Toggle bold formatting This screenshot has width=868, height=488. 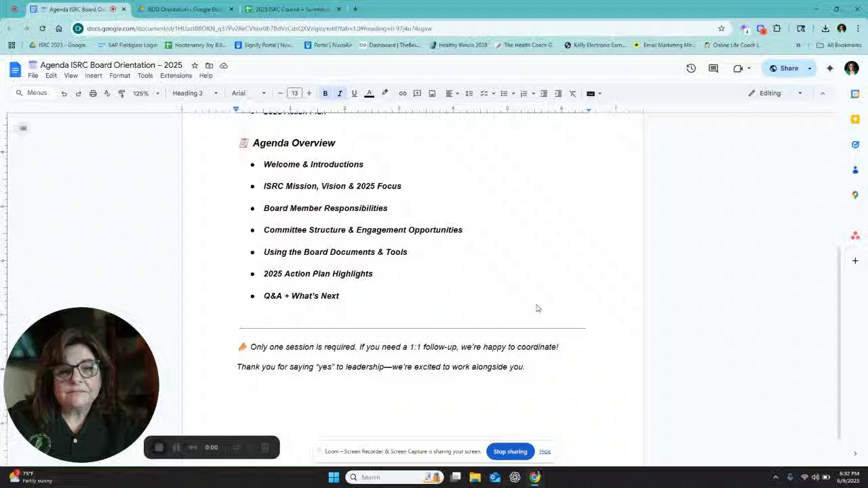tap(325, 94)
